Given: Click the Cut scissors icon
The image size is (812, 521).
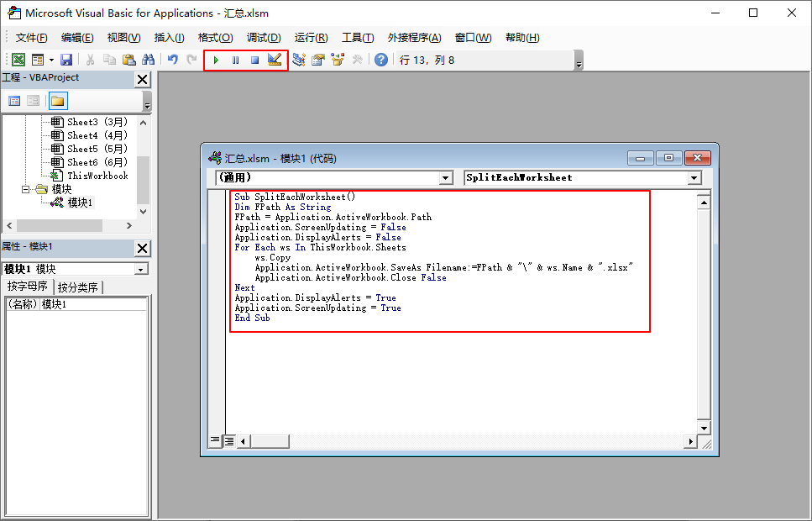Looking at the screenshot, I should coord(90,60).
